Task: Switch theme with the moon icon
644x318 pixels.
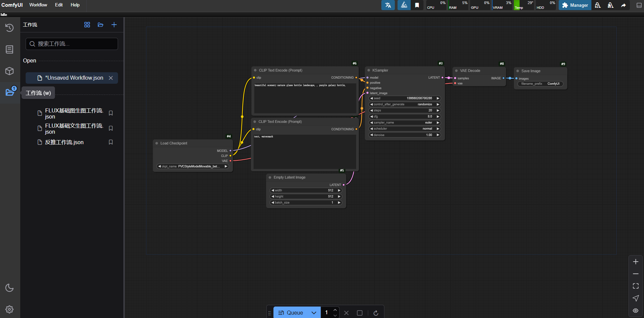Action: coord(9,288)
